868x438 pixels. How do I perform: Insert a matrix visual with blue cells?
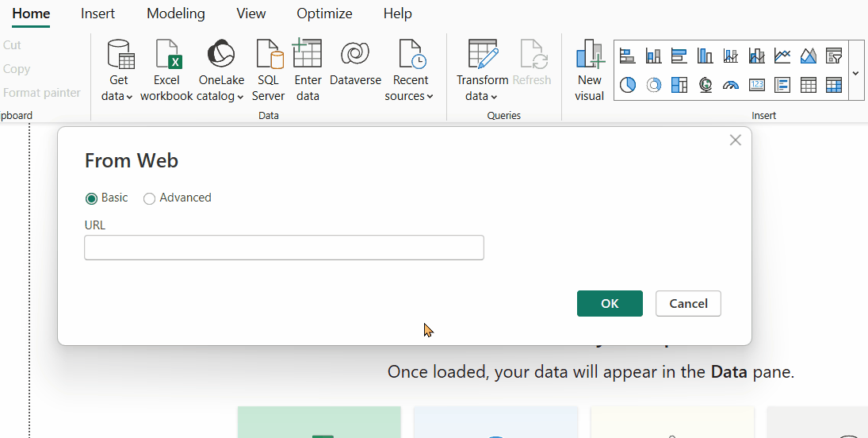(834, 85)
